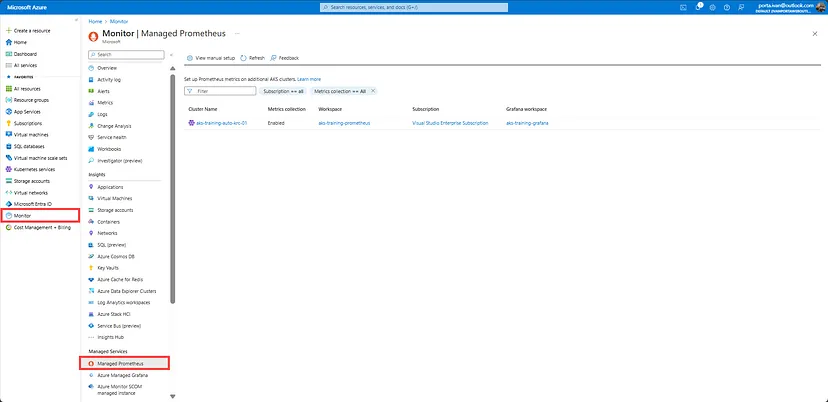Click Feedback in command bar
This screenshot has height=402, width=828.
point(284,58)
